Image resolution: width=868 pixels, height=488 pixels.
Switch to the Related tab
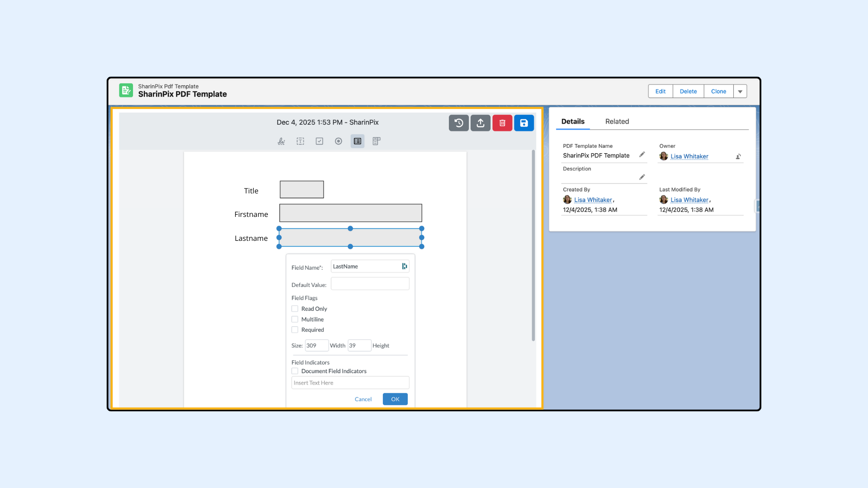[617, 122]
